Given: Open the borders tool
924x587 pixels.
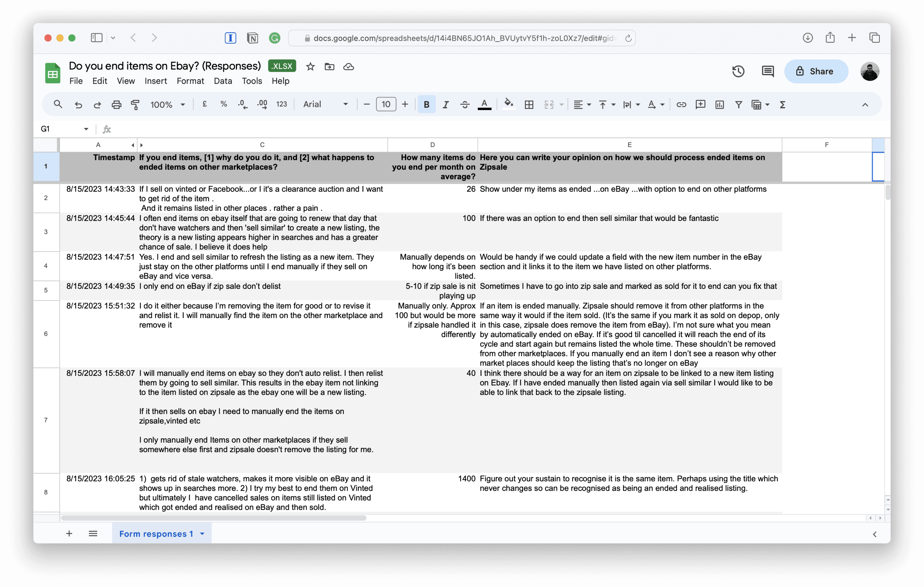Looking at the screenshot, I should point(529,104).
